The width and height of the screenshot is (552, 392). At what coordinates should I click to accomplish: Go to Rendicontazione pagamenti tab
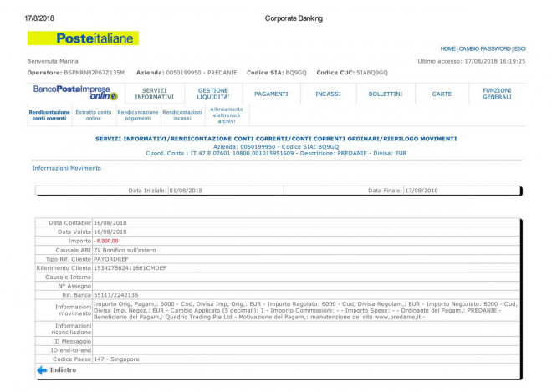[138, 115]
